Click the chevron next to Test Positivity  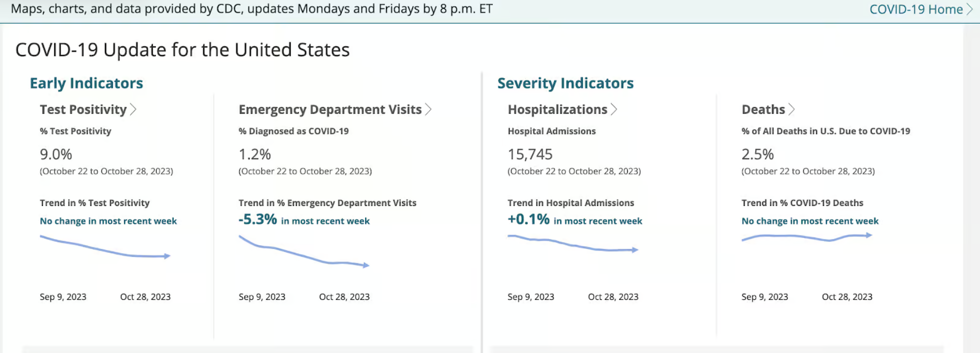pos(133,109)
